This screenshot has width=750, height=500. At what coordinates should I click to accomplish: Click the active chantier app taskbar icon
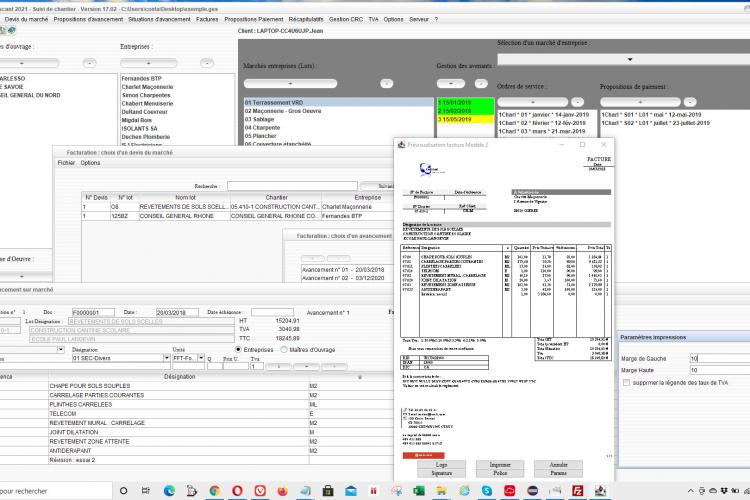pyautogui.click(x=600, y=490)
